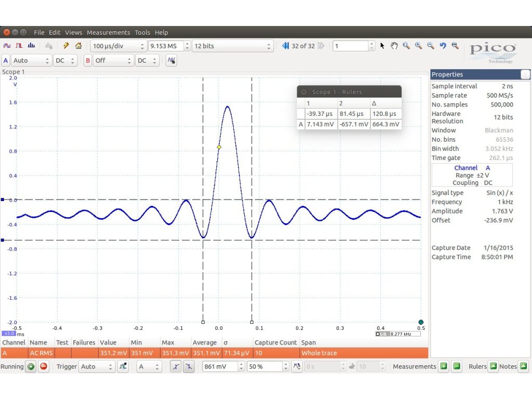Open Channel A options button
Viewport: 532px width, 399px height.
point(6,60)
